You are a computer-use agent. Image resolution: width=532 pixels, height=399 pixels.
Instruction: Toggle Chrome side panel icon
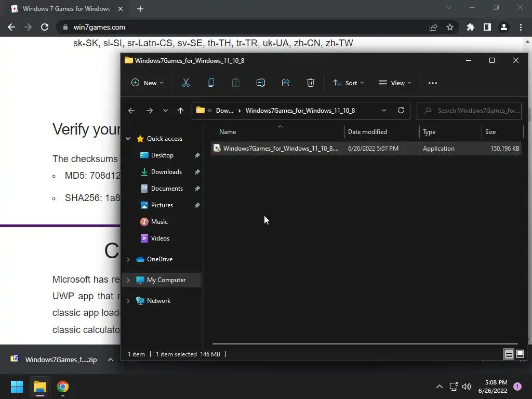(487, 27)
